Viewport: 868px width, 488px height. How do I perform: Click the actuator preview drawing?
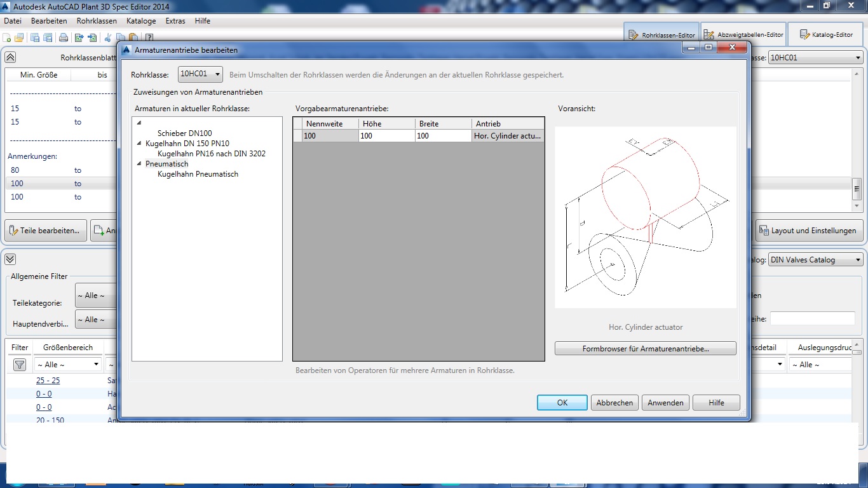(646, 217)
